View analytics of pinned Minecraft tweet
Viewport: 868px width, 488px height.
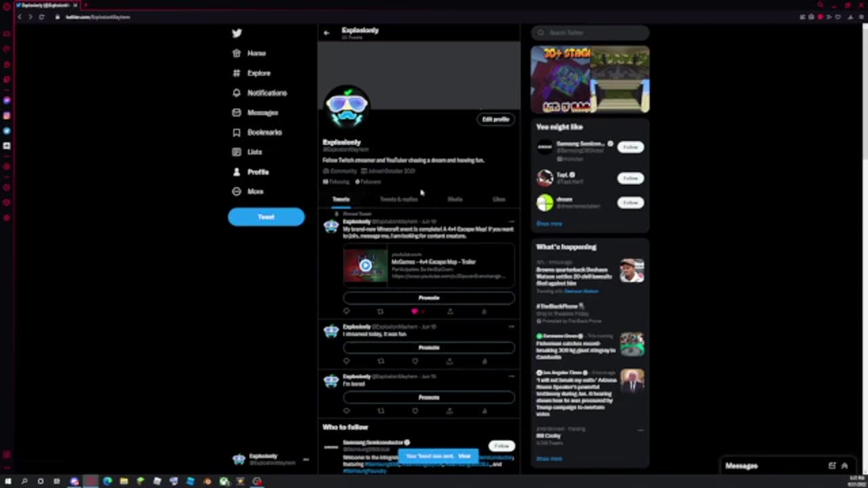point(484,311)
